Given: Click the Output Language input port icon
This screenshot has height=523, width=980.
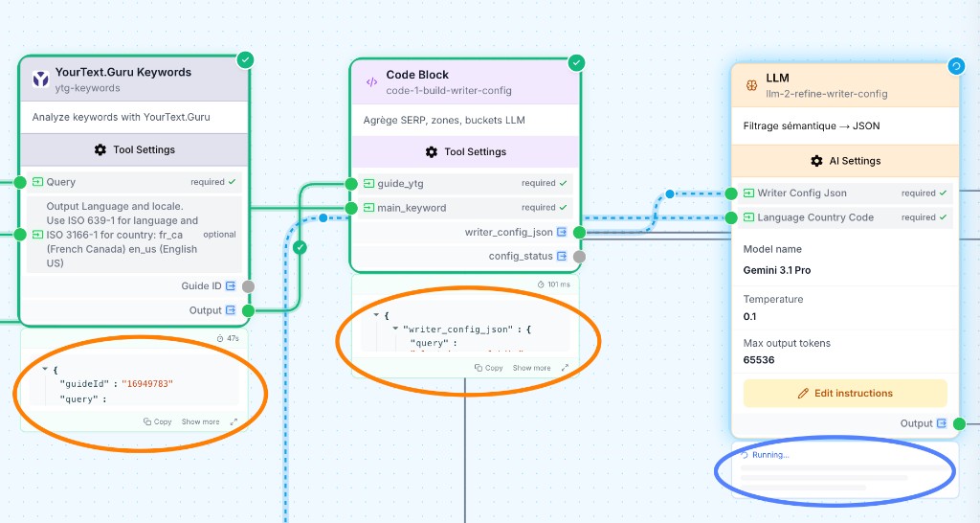Looking at the screenshot, I should (37, 235).
